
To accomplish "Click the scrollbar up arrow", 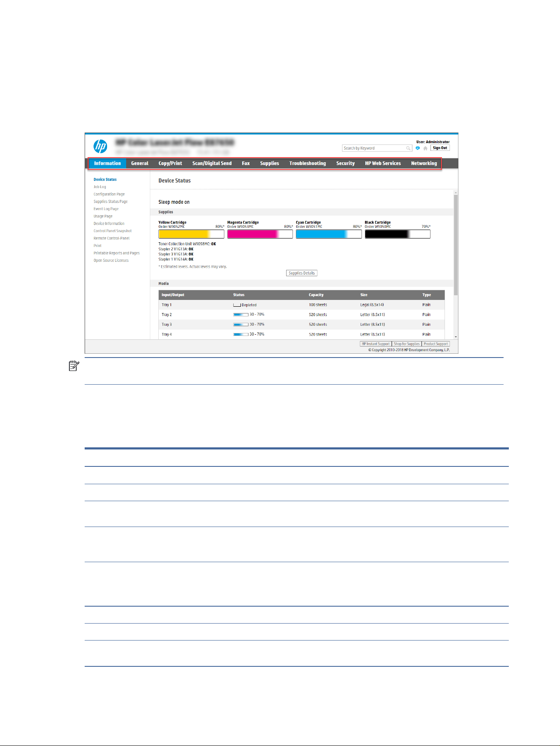I will [x=456, y=193].
